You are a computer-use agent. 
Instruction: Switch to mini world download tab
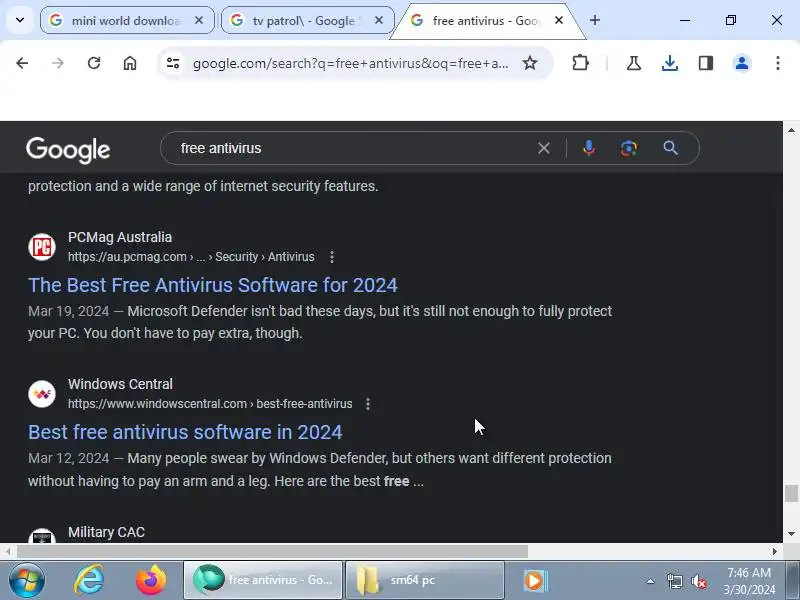click(x=127, y=20)
